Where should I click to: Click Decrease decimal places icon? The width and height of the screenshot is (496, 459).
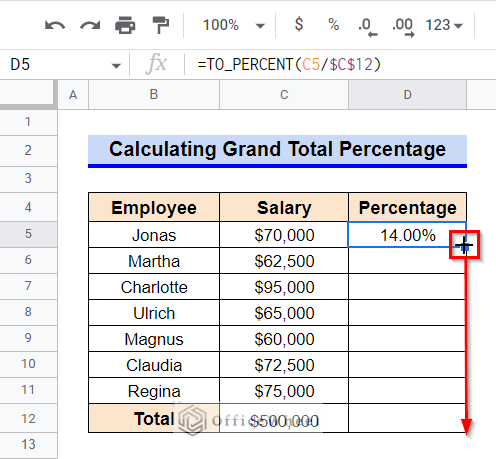[367, 27]
